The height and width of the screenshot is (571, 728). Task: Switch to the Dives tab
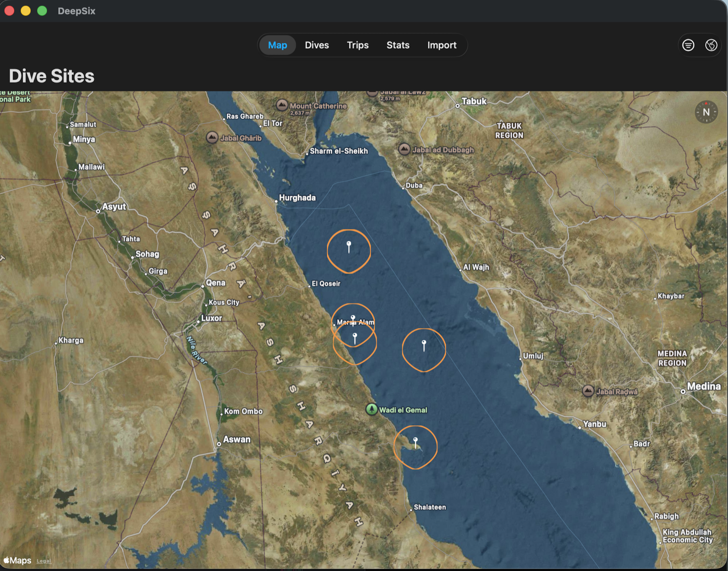317,45
